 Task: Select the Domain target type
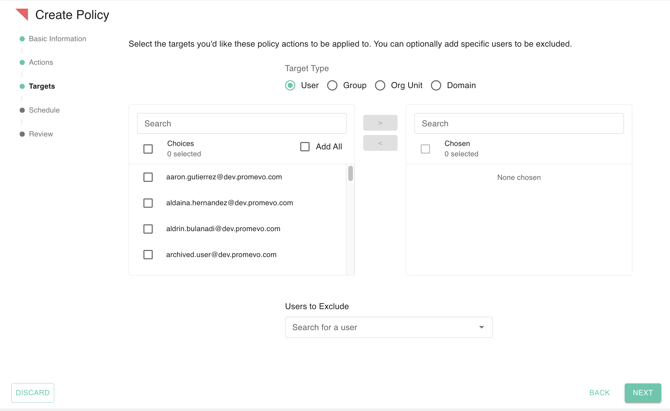[436, 85]
